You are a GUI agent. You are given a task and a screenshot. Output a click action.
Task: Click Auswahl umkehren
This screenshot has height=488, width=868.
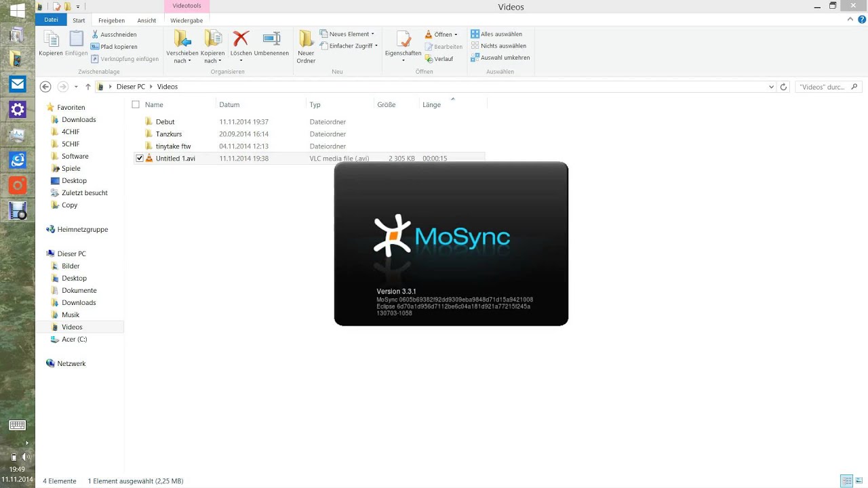tap(500, 58)
